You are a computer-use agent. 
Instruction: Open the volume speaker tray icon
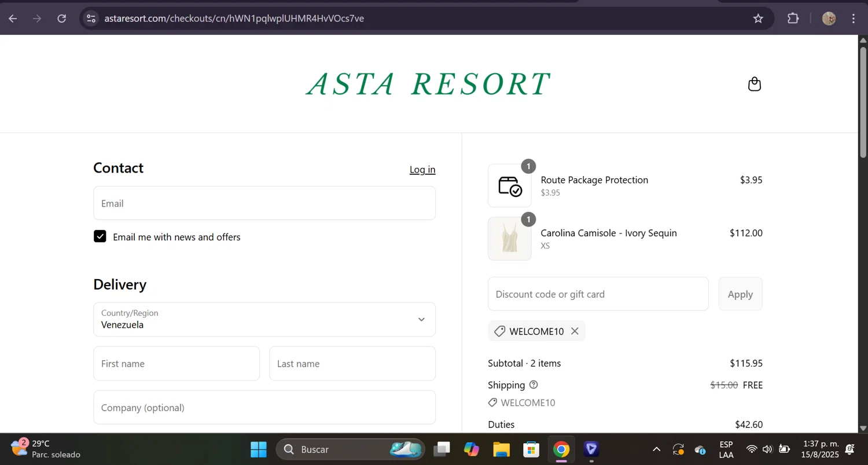767,449
